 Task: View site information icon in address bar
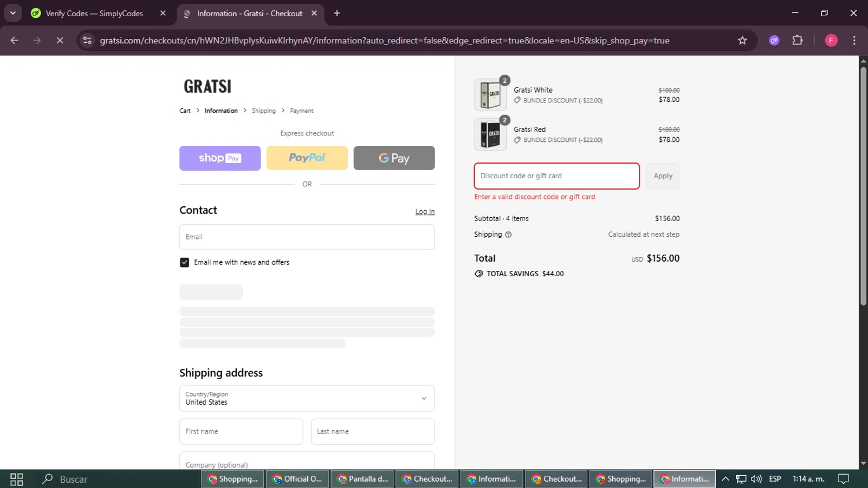87,41
